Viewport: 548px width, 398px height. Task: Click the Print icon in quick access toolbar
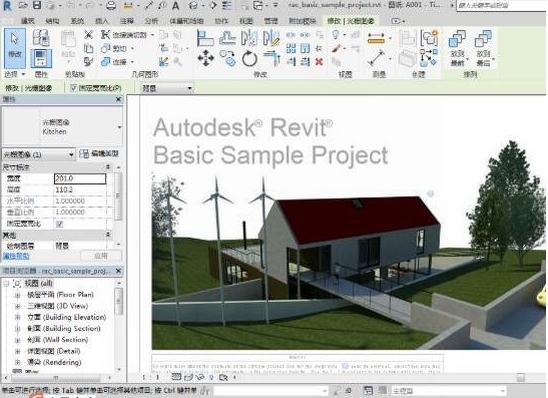pyautogui.click(x=111, y=5)
